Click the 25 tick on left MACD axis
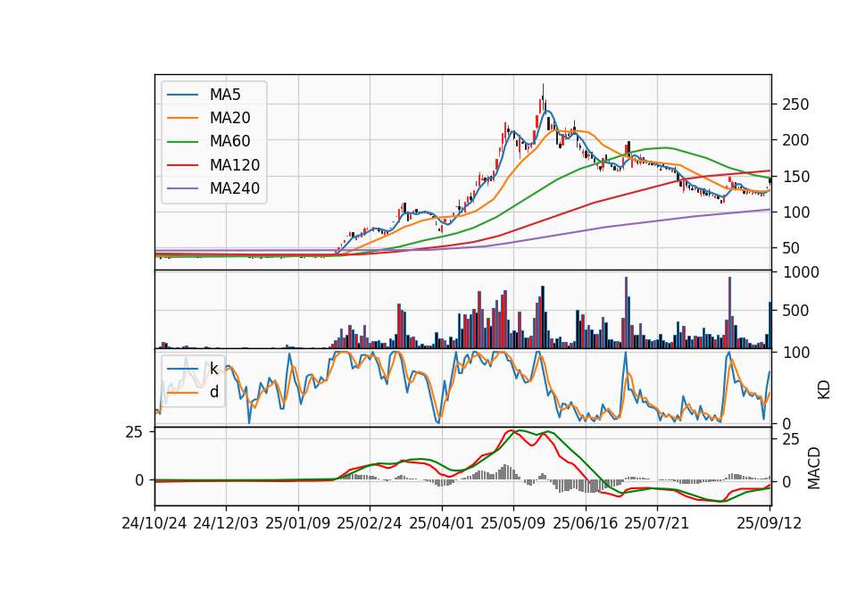Viewport: 857px width, 616px height. (x=135, y=432)
